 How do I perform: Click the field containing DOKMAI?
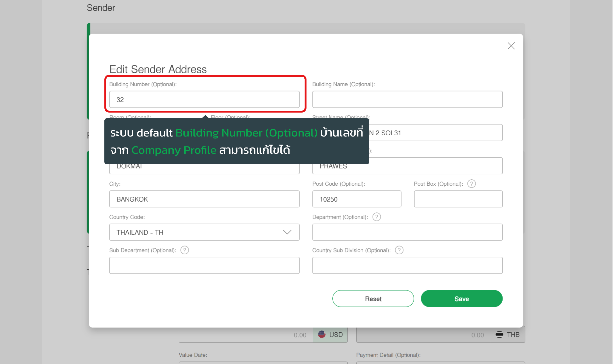point(204,169)
